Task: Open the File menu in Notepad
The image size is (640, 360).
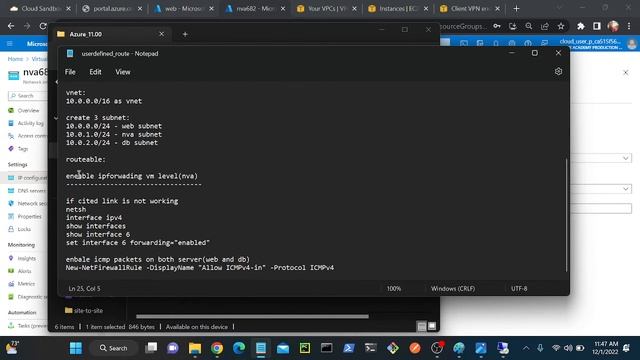Action: tap(70, 72)
